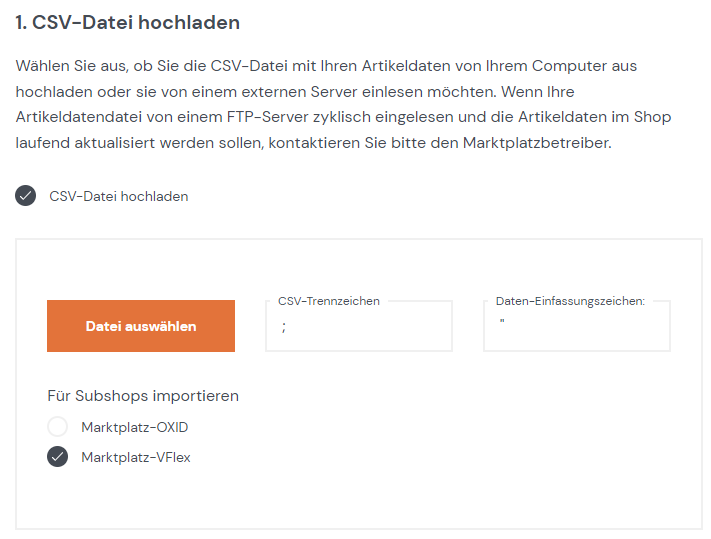Focus the CSV-Trennzeichen input field
This screenshot has width=711, height=539.
pyautogui.click(x=359, y=326)
